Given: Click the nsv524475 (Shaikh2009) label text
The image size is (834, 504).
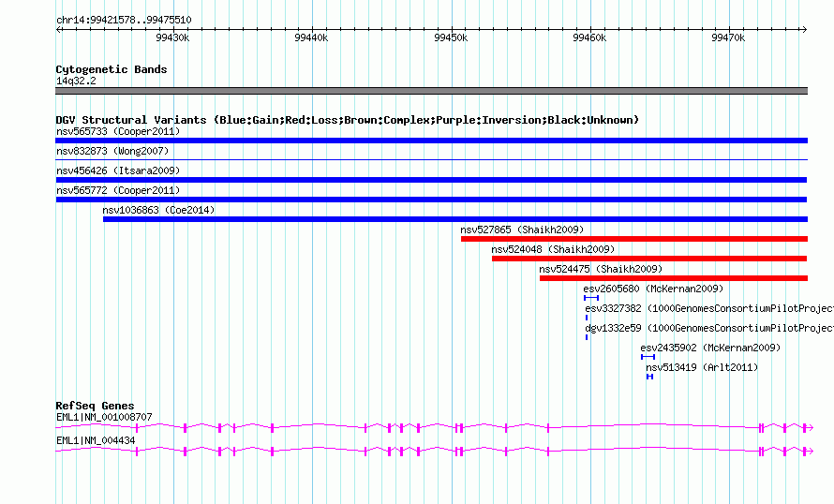Looking at the screenshot, I should [x=601, y=269].
